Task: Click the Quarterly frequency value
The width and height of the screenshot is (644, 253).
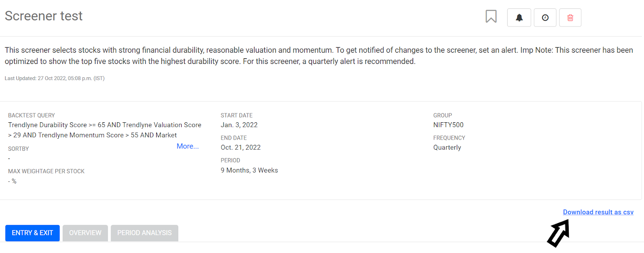Action: [x=447, y=147]
